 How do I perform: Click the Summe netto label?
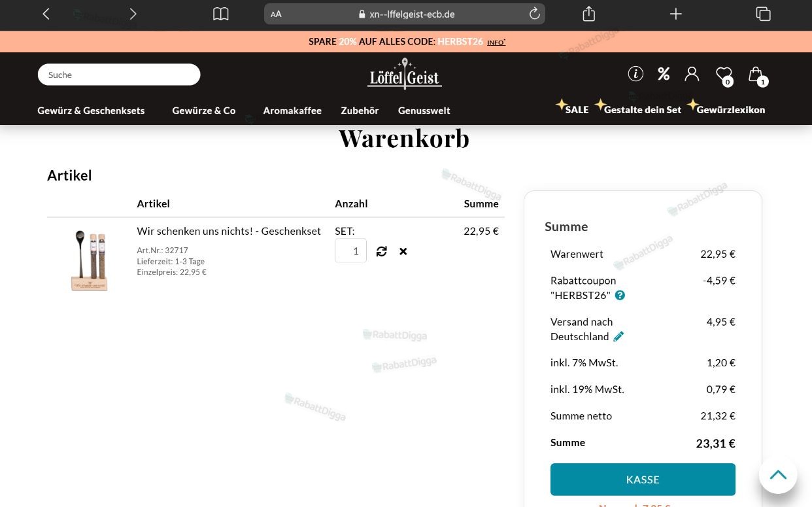[581, 416]
